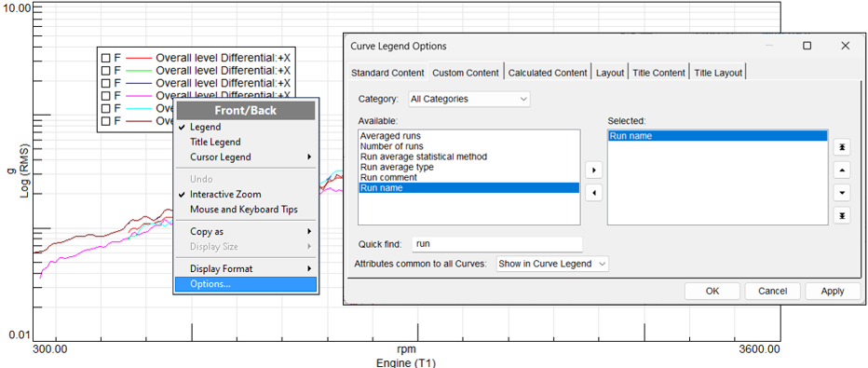Open the Show in Curve Legend dropdown
The width and height of the screenshot is (868, 368).
tap(552, 264)
